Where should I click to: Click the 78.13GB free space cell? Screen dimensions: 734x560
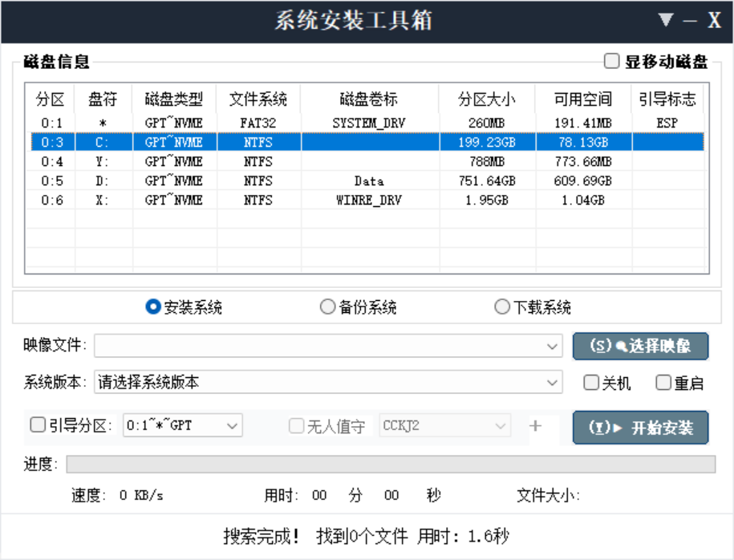click(x=583, y=142)
